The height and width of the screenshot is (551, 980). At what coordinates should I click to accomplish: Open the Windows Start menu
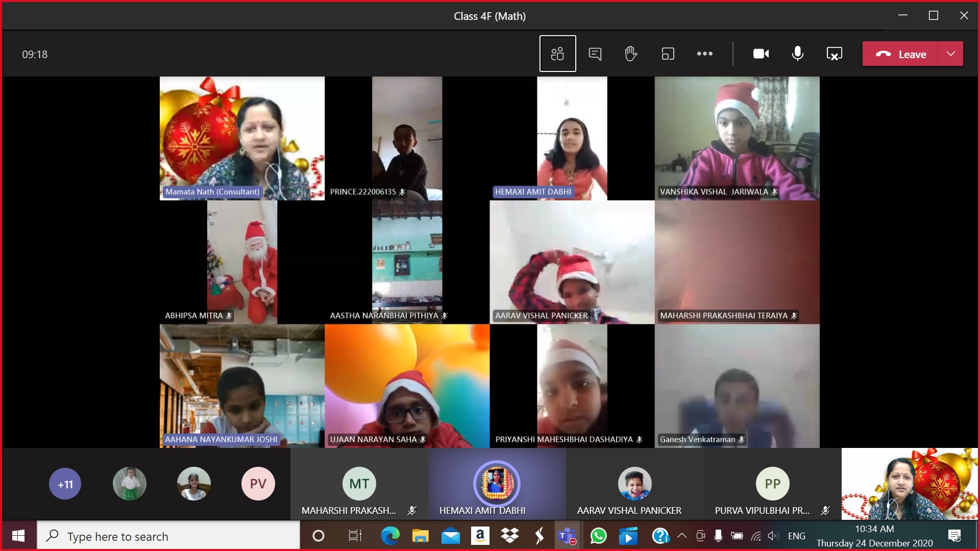18,536
